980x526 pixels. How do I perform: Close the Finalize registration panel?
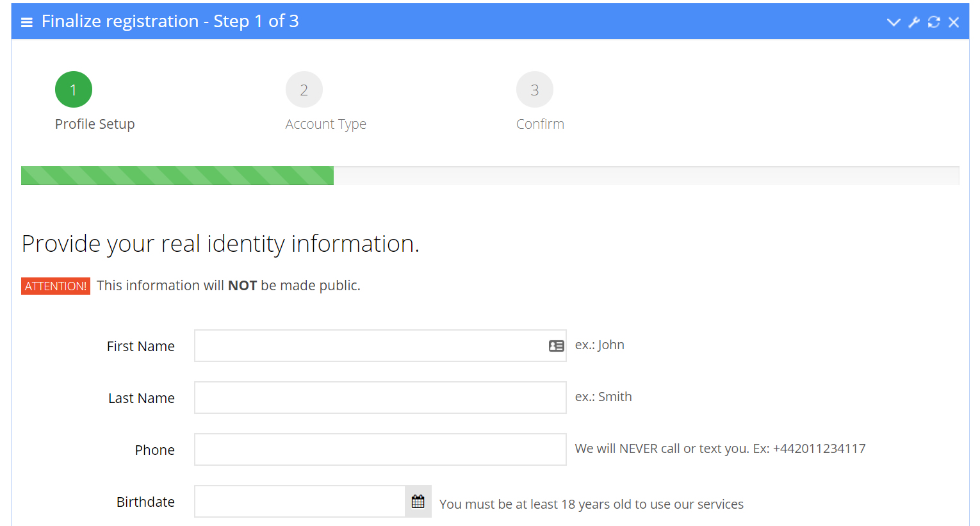coord(954,22)
